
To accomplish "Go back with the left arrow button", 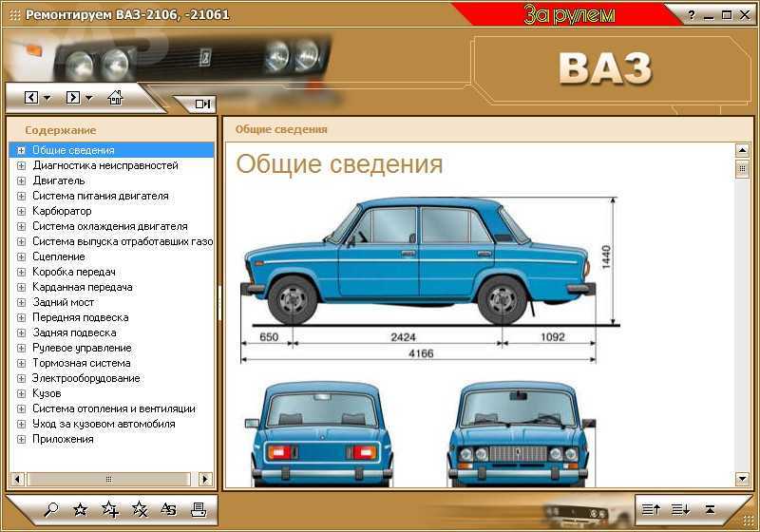I will (31, 98).
